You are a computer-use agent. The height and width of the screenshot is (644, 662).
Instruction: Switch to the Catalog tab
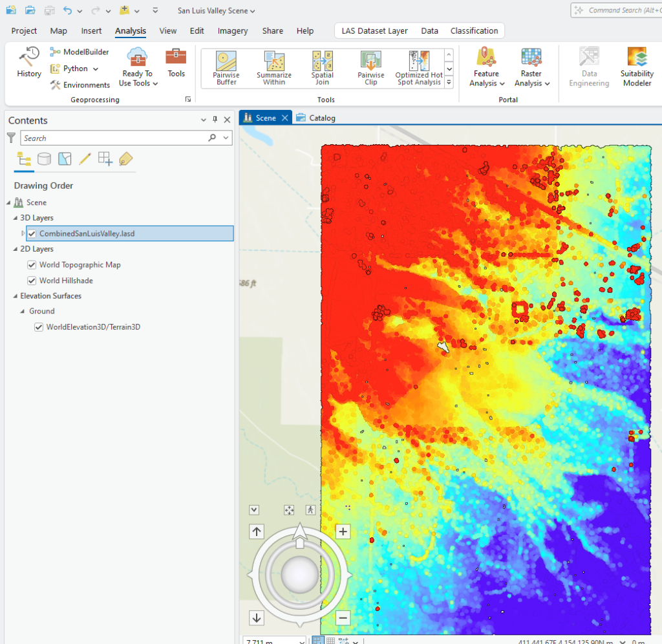[x=321, y=118]
